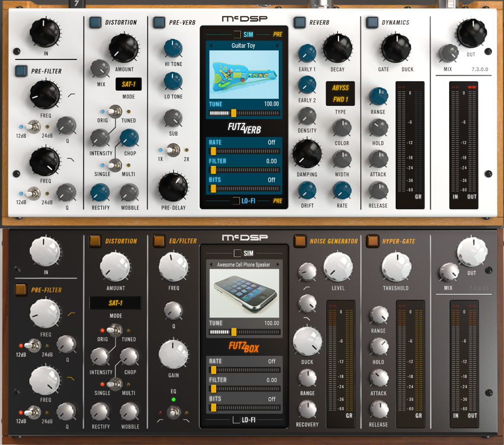Click FutzVerb DECAY knob
The width and height of the screenshot is (504, 445).
pos(338,48)
